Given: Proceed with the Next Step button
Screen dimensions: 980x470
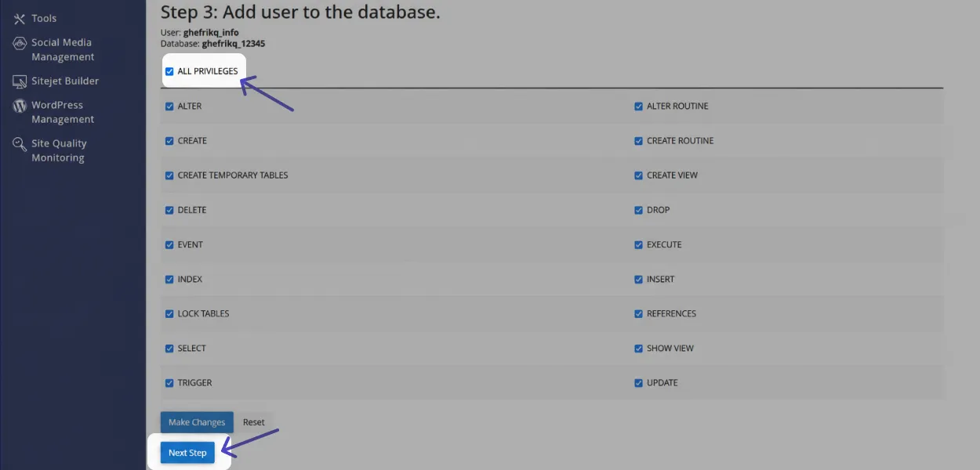Looking at the screenshot, I should tap(187, 453).
